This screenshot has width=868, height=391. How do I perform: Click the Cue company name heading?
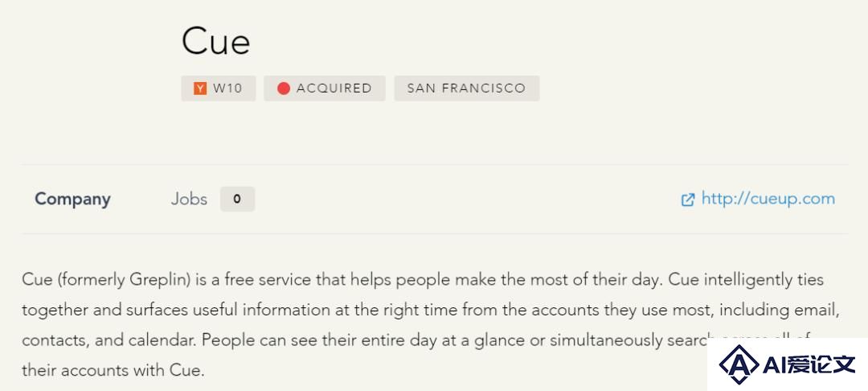point(215,41)
